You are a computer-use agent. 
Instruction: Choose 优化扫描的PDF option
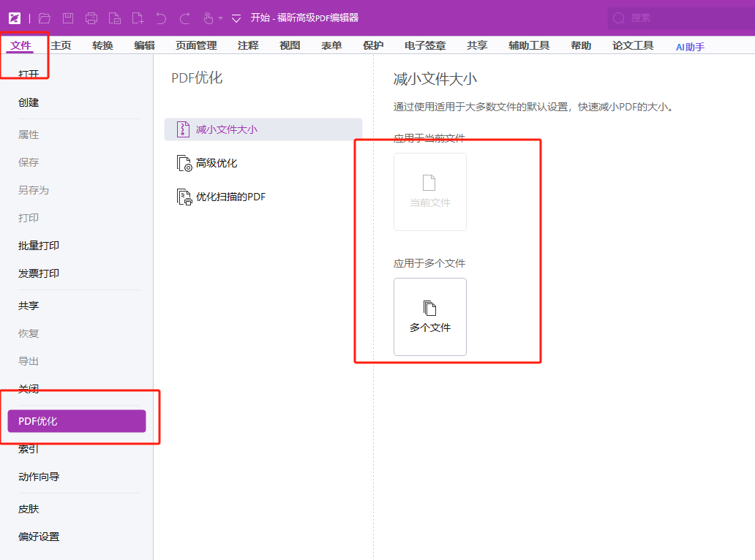230,197
